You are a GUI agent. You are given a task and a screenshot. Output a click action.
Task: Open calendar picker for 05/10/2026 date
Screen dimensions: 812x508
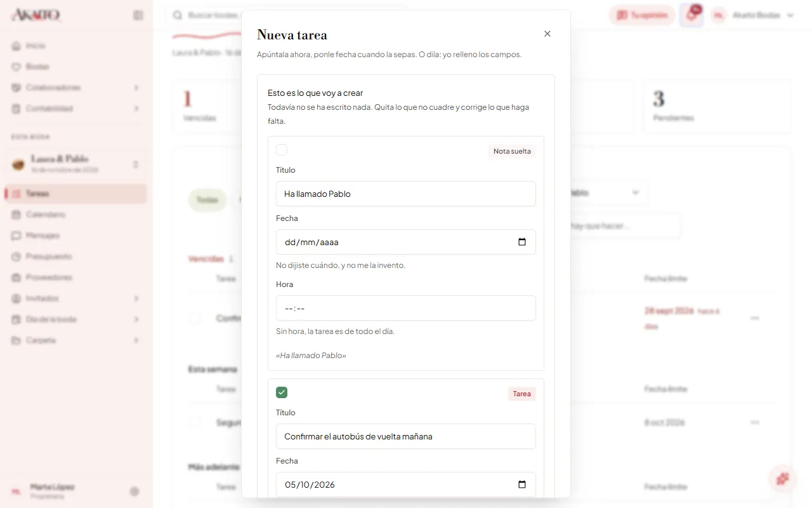[x=522, y=485]
